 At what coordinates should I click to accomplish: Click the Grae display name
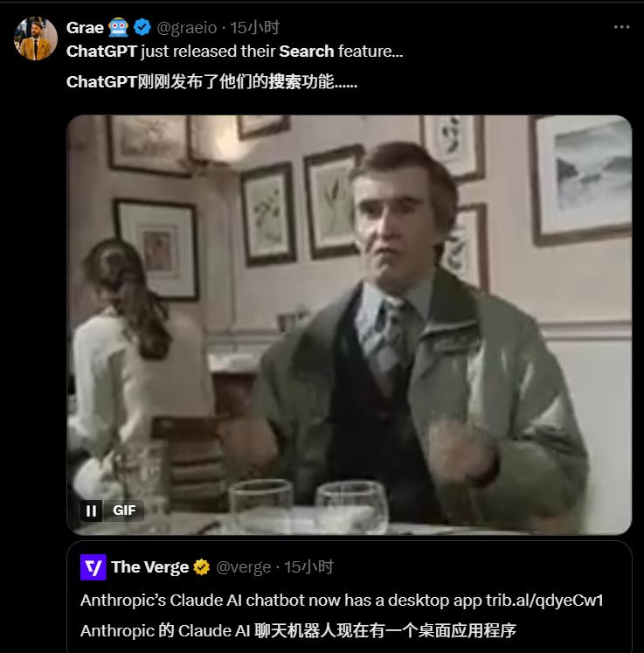click(85, 27)
